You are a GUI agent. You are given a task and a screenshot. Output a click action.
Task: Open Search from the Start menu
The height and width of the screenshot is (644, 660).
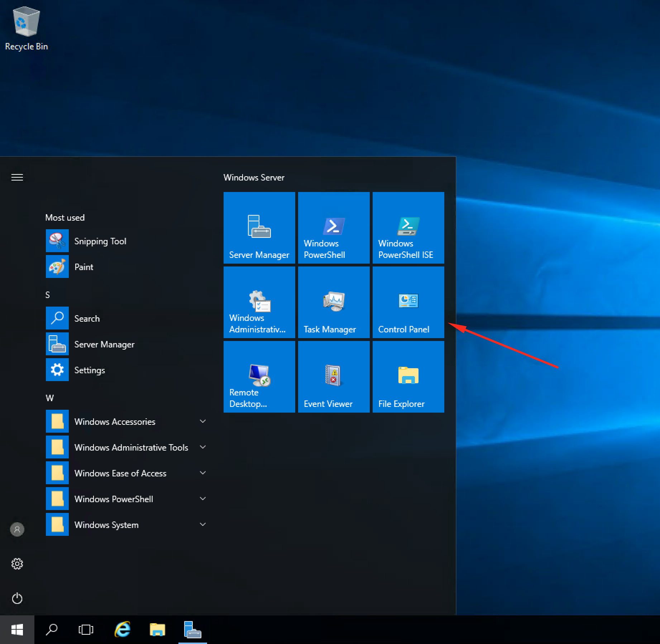coord(87,318)
